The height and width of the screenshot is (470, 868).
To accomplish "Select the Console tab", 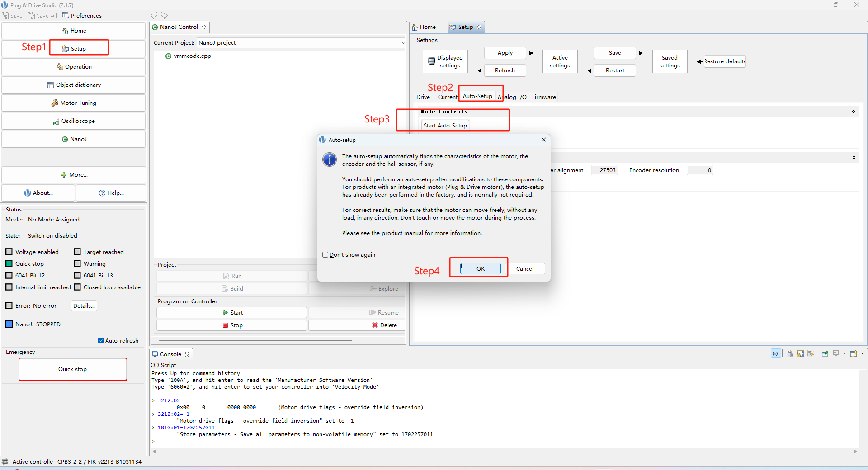I will coord(171,354).
